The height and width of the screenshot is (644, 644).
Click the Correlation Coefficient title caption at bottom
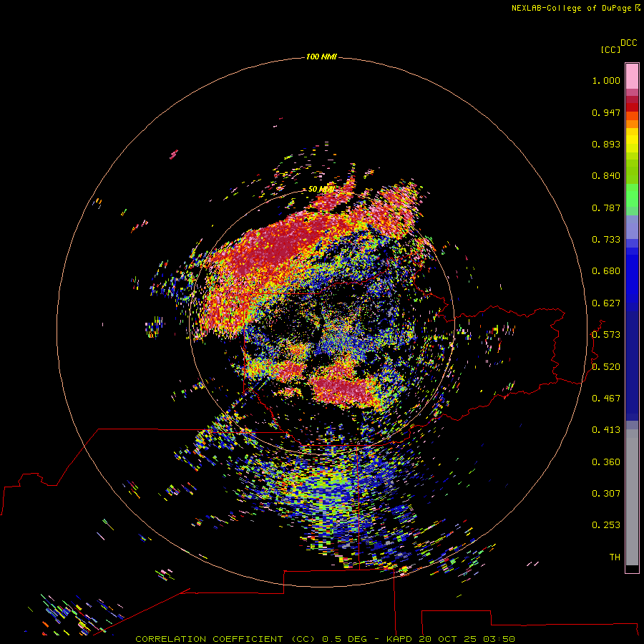(x=325, y=639)
